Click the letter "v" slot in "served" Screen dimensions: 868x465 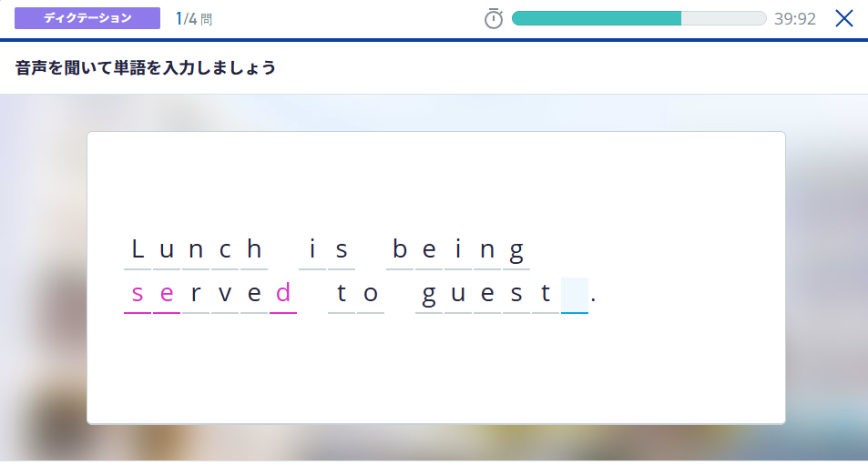[225, 294]
